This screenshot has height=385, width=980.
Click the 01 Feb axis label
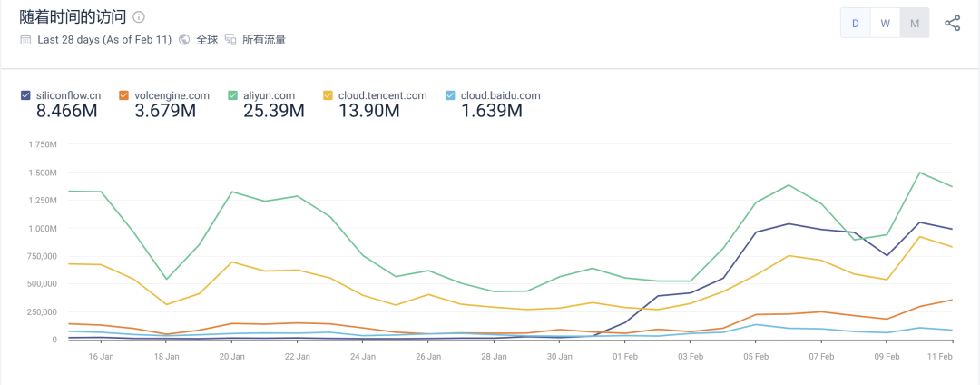pos(625,357)
